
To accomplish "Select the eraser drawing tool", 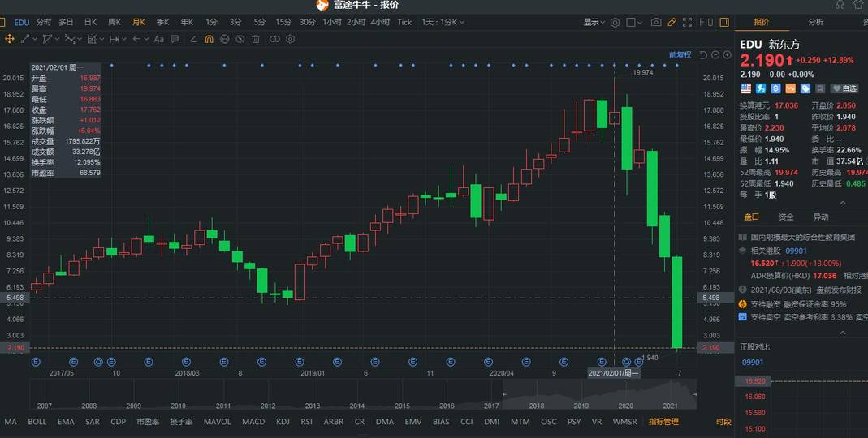I will coord(193,39).
